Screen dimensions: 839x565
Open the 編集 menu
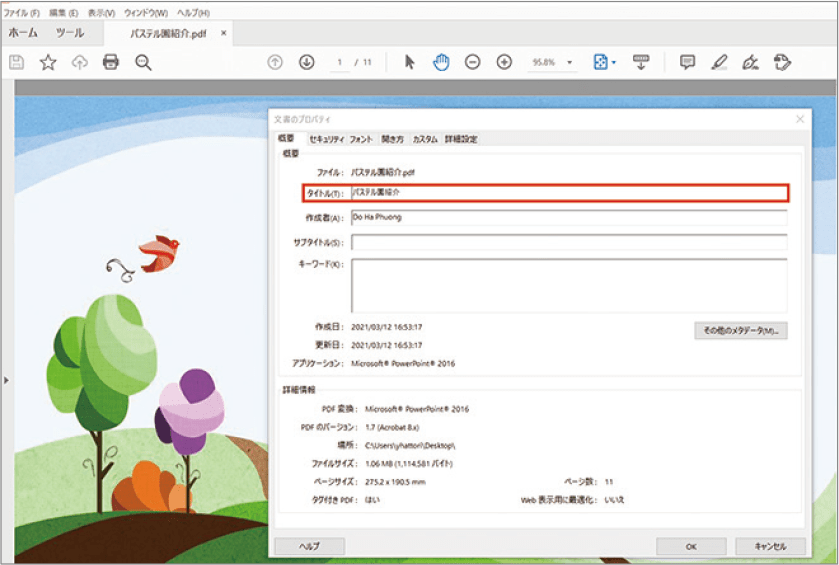pyautogui.click(x=64, y=12)
